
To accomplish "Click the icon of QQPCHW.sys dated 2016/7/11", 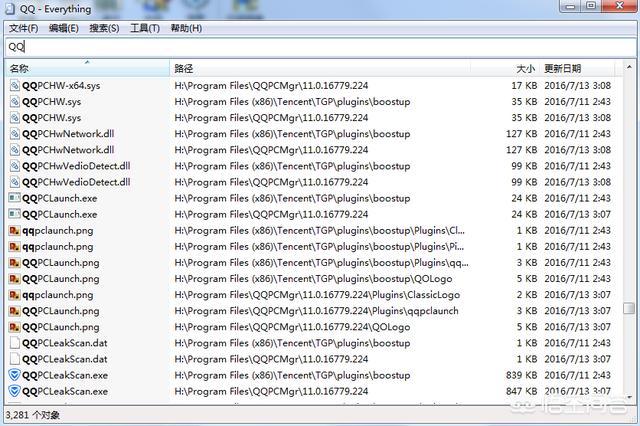I will [x=14, y=102].
